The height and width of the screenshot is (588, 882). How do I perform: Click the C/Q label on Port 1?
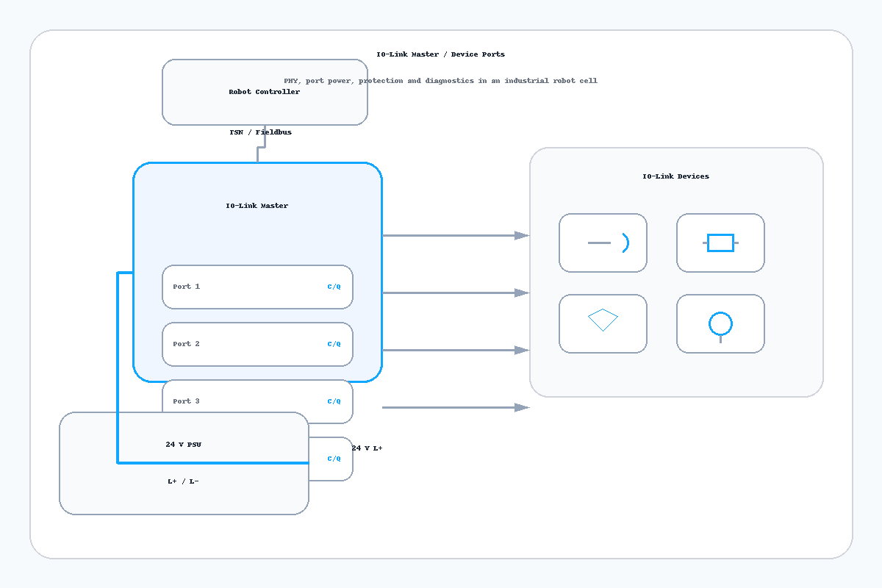coord(334,287)
